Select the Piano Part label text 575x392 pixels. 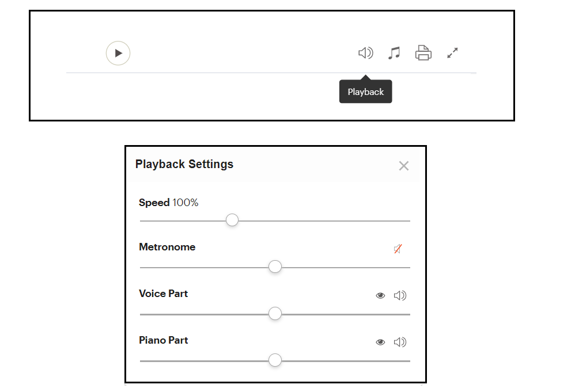point(163,340)
